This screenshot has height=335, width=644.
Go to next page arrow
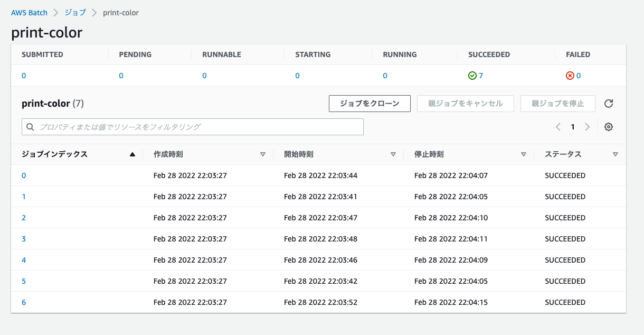pyautogui.click(x=587, y=127)
